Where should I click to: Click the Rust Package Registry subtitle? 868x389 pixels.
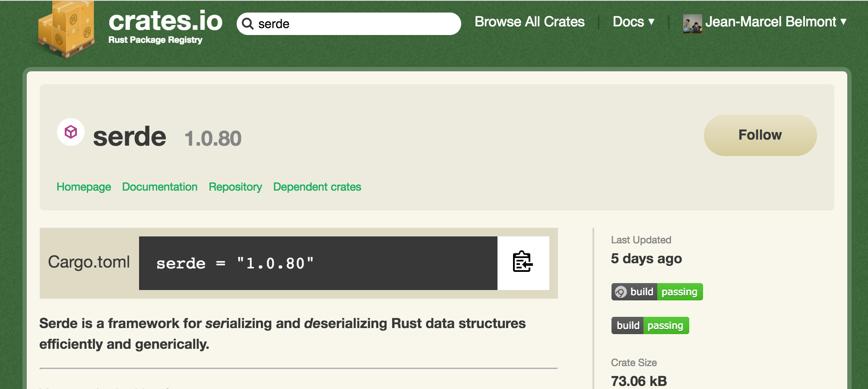click(x=155, y=40)
